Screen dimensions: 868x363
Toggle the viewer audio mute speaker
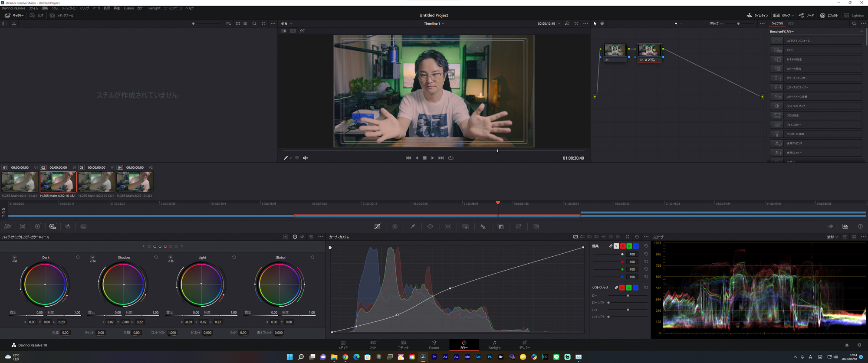click(306, 158)
